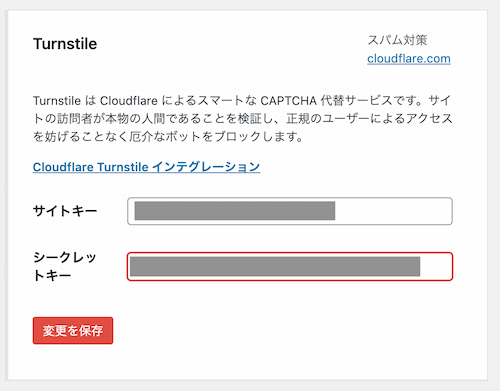
Task: Focus the red-bordered シークレットキー input field
Action: coord(290,266)
